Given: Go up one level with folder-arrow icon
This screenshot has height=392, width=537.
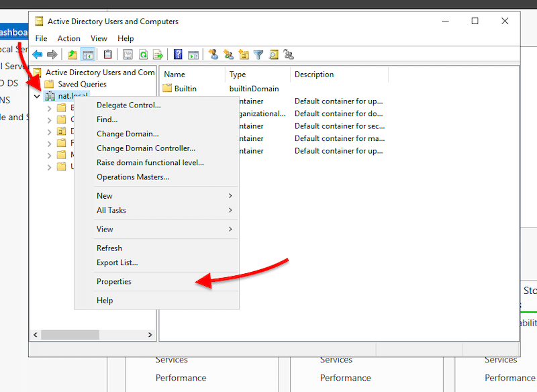Looking at the screenshot, I should (72, 54).
